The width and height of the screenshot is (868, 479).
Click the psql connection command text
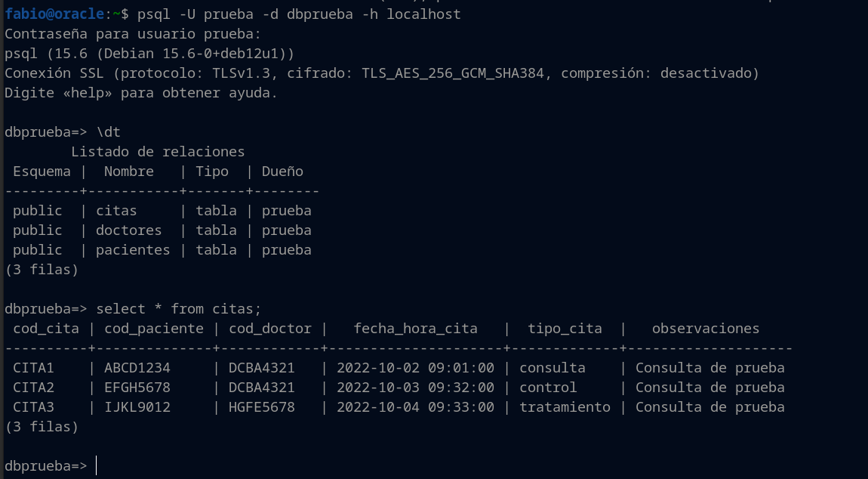tap(299, 14)
